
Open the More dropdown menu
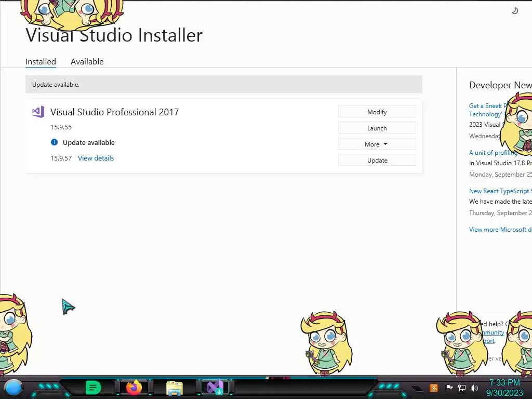click(x=377, y=144)
